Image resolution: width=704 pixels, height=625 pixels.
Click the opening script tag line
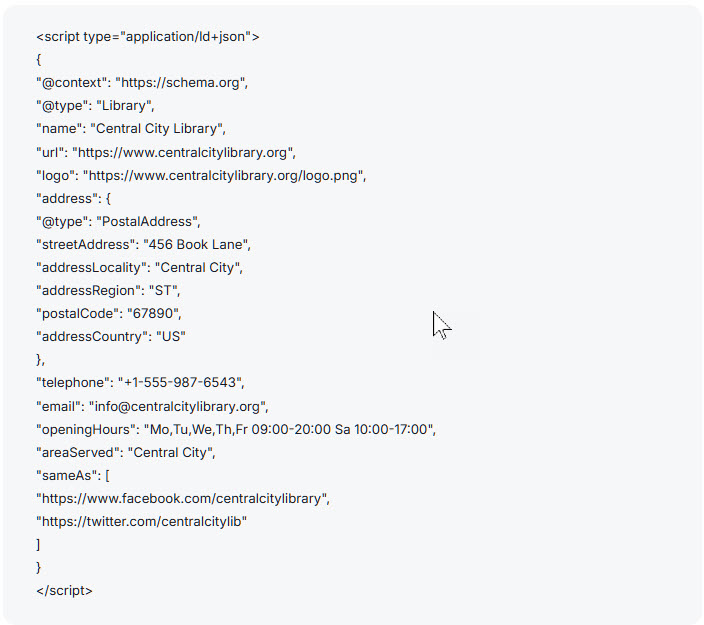point(147,37)
